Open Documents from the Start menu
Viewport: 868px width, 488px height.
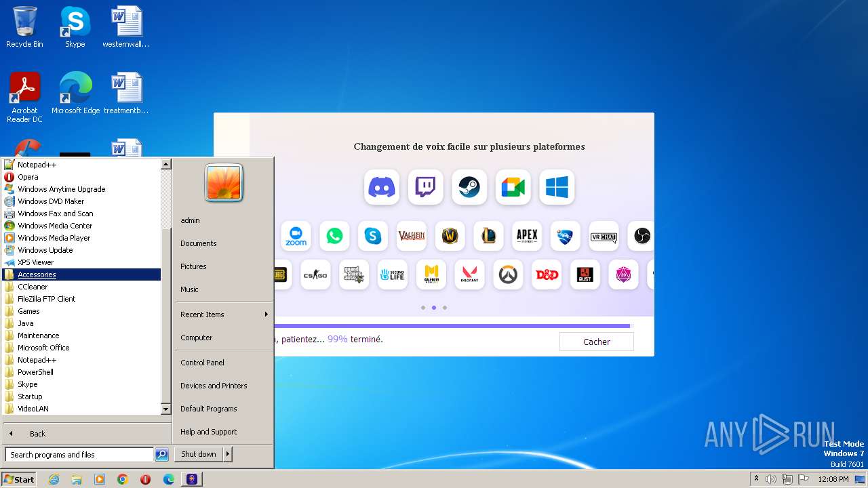(224, 243)
